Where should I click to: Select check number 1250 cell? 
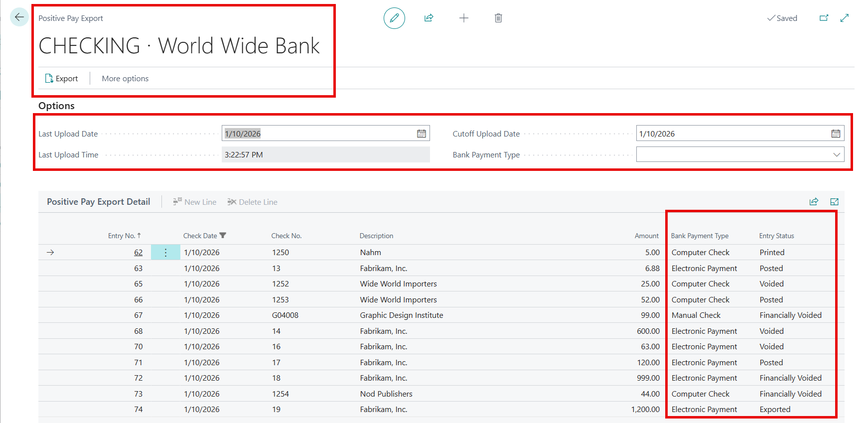(281, 252)
